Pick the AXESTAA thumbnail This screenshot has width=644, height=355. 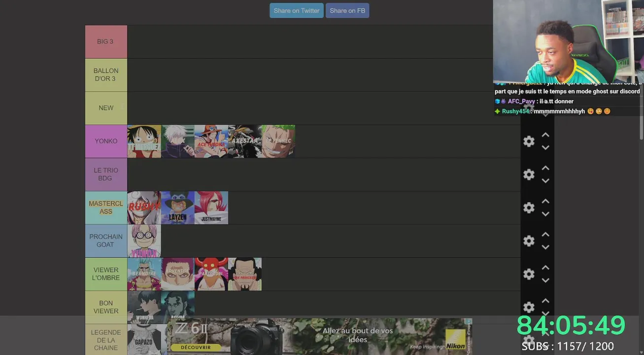click(x=245, y=142)
